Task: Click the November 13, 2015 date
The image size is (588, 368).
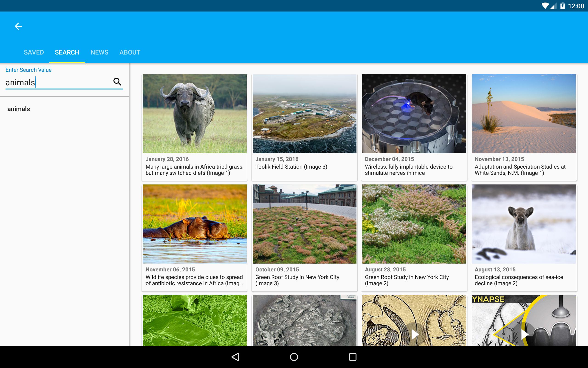Action: (499, 159)
